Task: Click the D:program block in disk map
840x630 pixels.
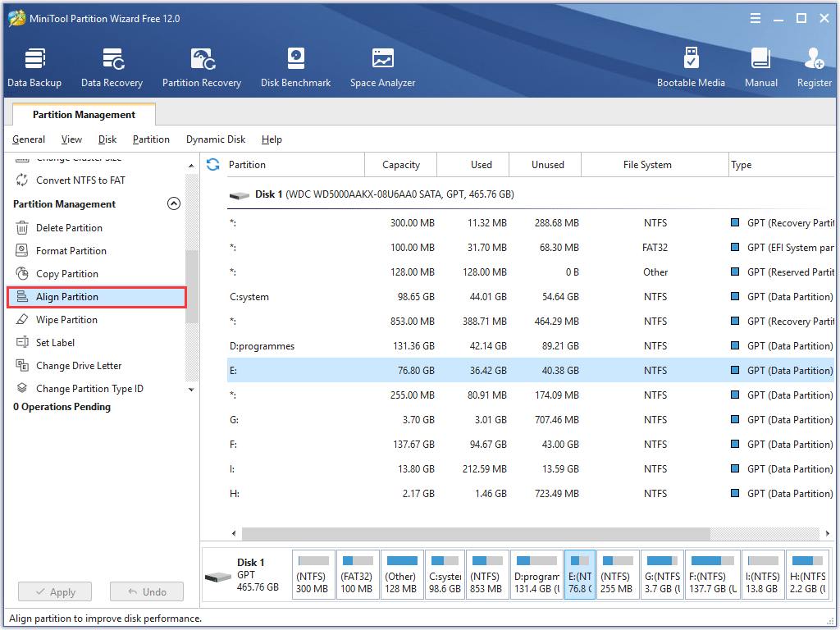Action: pos(536,575)
